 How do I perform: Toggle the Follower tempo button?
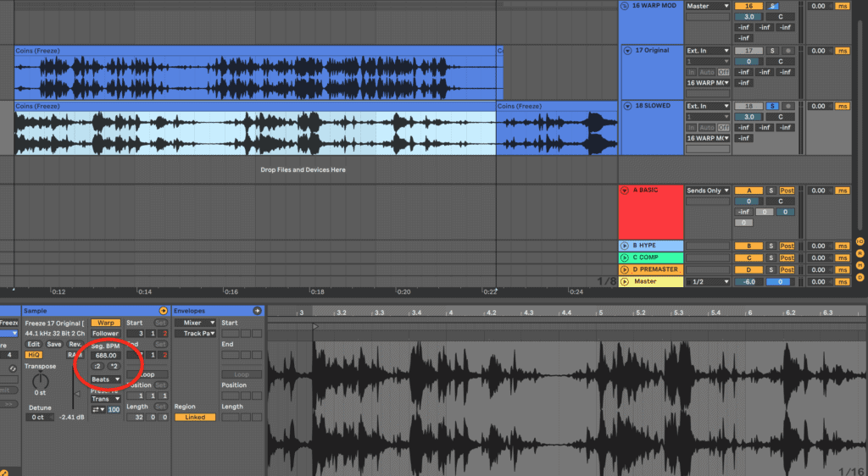point(106,334)
